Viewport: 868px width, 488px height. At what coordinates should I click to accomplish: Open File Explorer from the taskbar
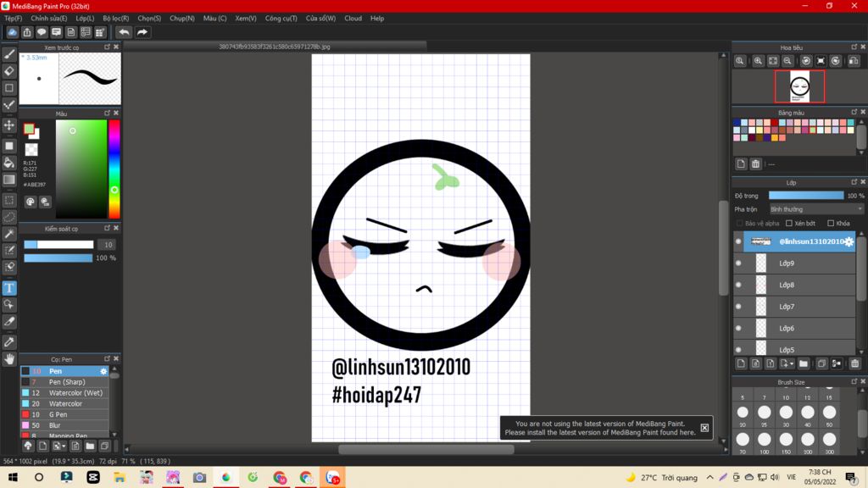point(119,477)
